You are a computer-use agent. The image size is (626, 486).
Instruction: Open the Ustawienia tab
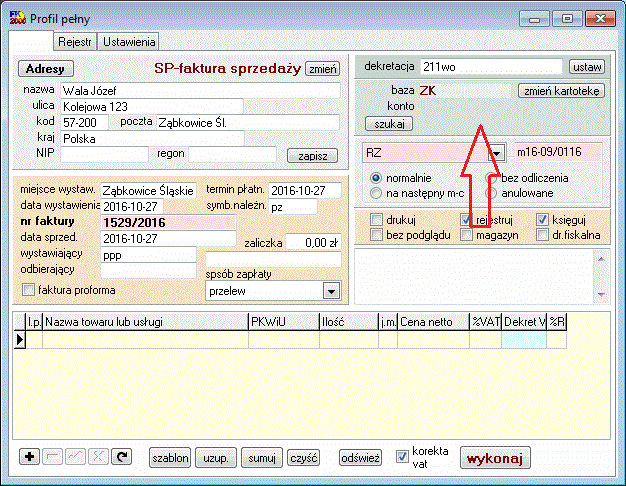[x=129, y=42]
